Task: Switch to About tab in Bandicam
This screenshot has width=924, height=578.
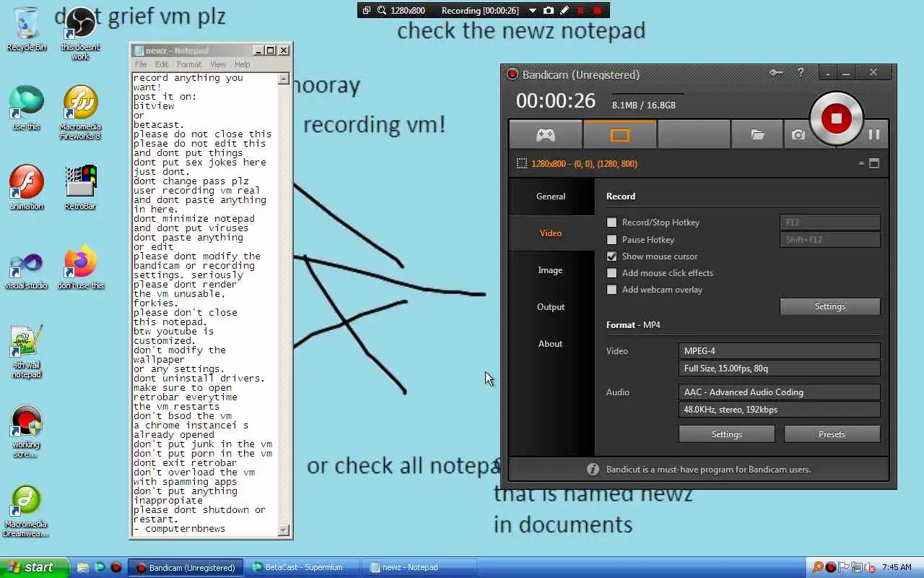Action: 551,344
